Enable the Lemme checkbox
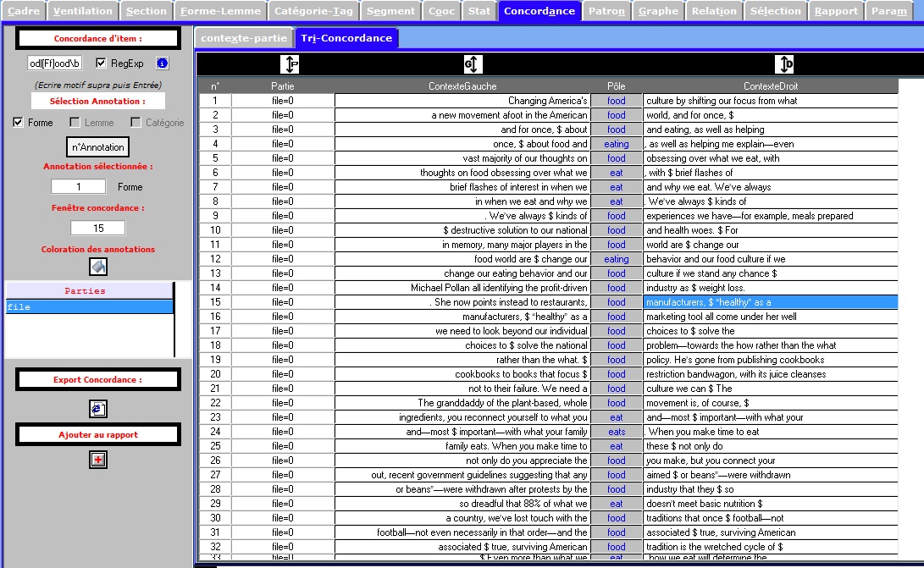This screenshot has height=568, width=924. tap(75, 123)
